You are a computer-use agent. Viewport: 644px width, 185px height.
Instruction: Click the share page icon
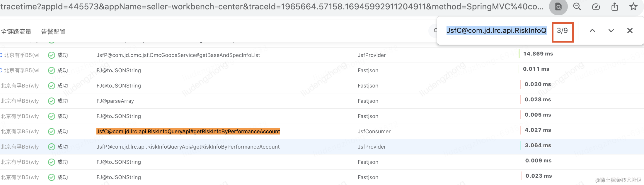click(x=615, y=6)
